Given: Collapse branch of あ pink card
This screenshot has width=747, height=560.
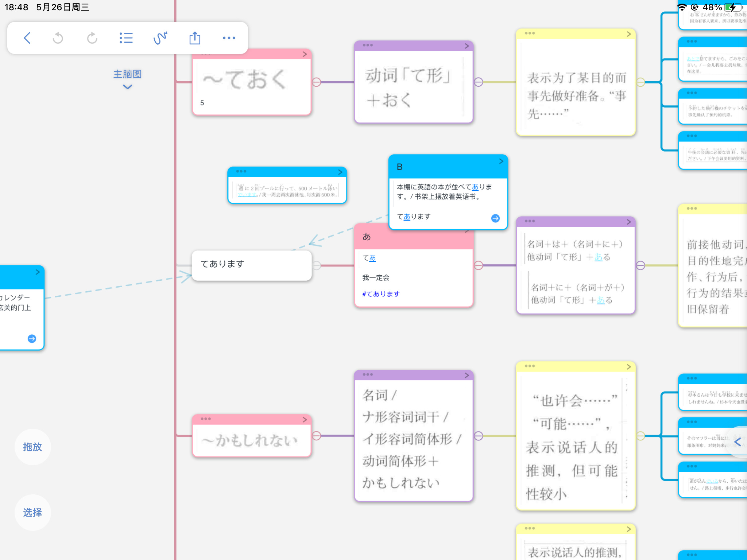Looking at the screenshot, I should 478,265.
